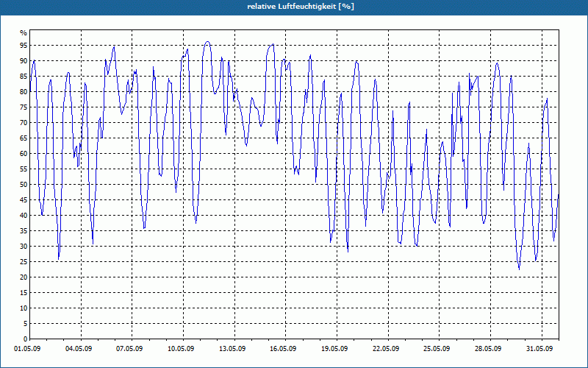Image resolution: width=588 pixels, height=368 pixels.
Task: Click the % unit label above the y-axis
Action: click(x=24, y=33)
